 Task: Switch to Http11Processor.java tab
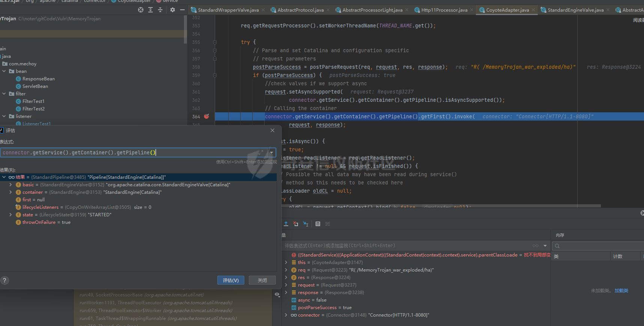coord(444,10)
